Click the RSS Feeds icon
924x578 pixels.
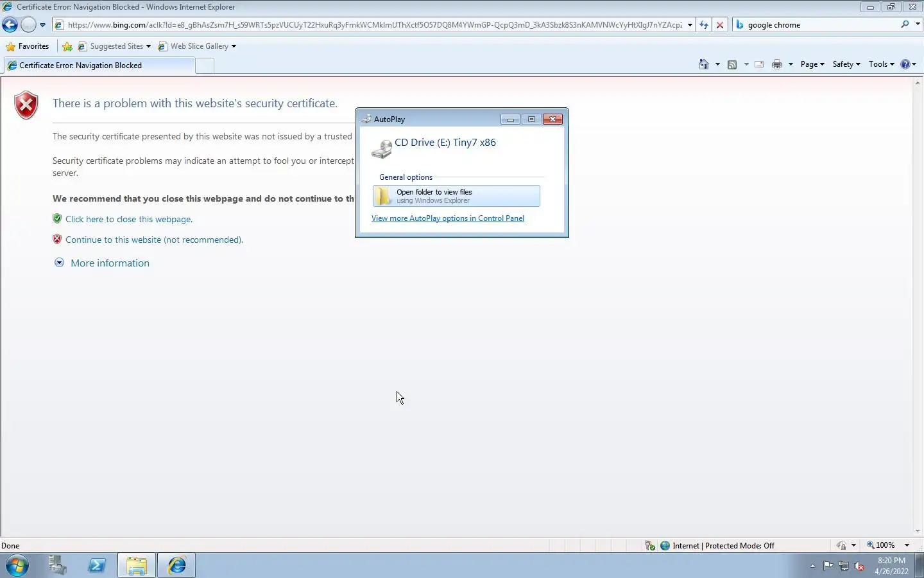pyautogui.click(x=732, y=64)
